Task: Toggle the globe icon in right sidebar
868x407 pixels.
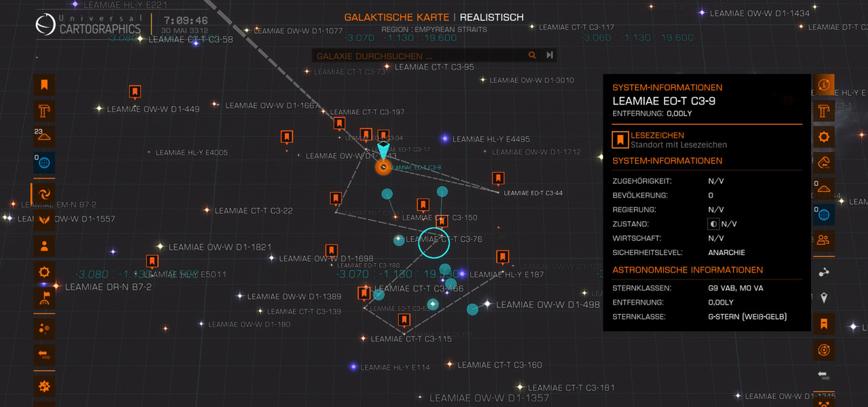Action: (824, 215)
